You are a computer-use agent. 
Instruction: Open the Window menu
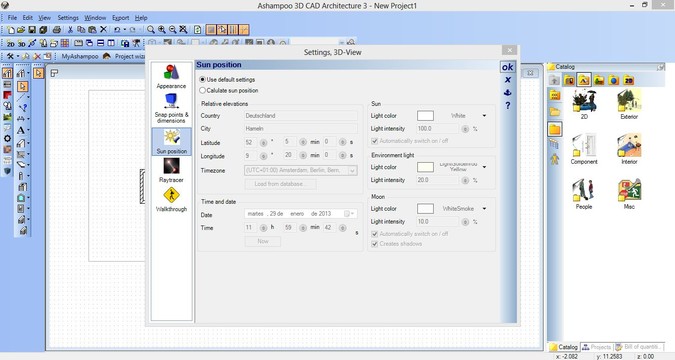[95, 18]
